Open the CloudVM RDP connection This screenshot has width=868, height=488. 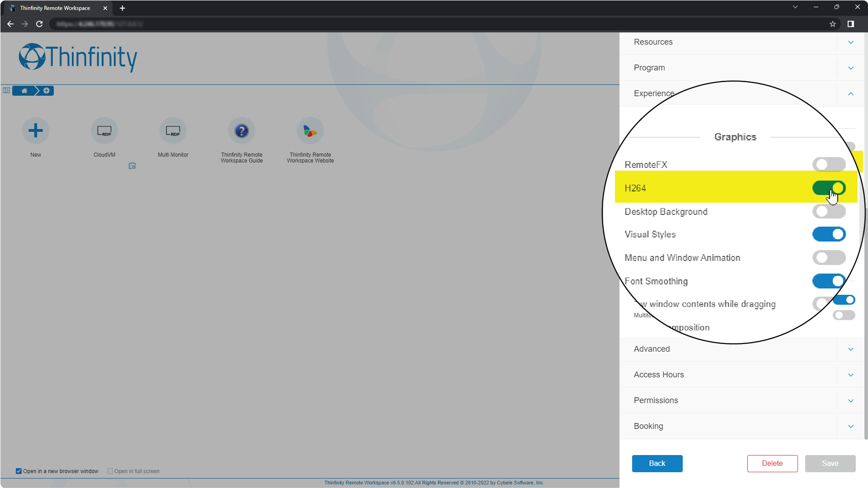[104, 130]
